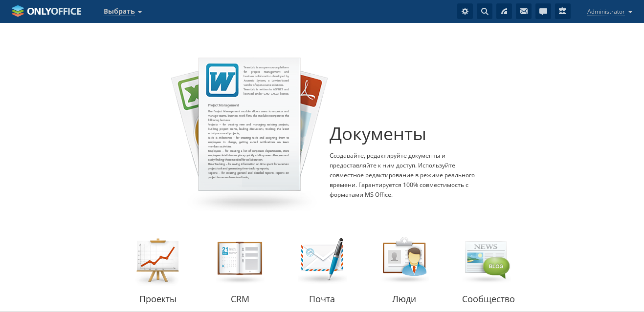Image resolution: width=644 pixels, height=312 pixels.
Task: Open the CRM organizer book icon
Action: point(240,261)
